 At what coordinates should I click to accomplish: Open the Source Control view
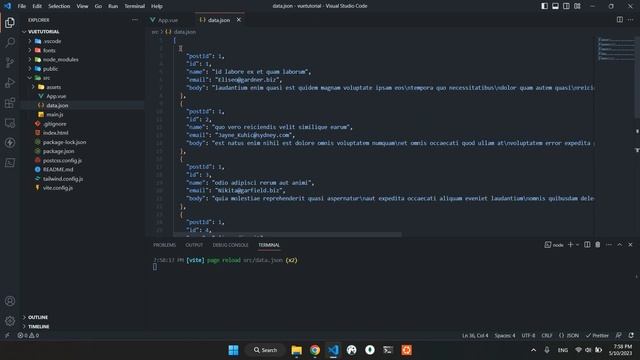click(x=10, y=62)
